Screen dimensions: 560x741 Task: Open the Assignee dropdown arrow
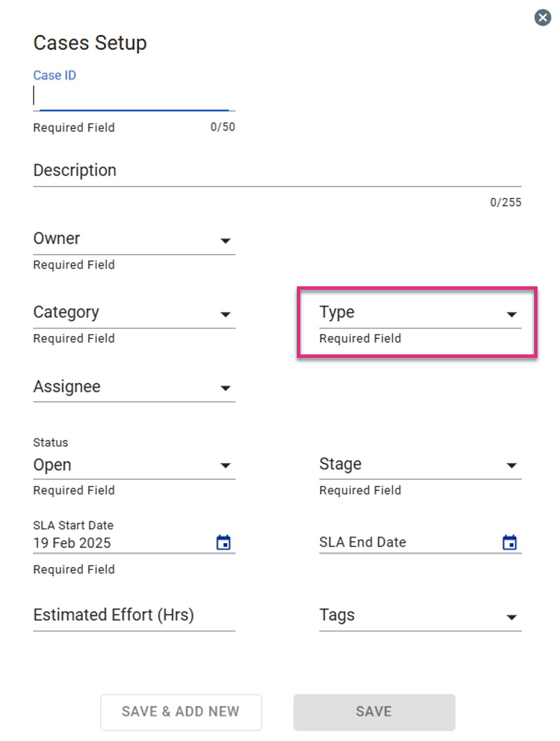(x=225, y=389)
